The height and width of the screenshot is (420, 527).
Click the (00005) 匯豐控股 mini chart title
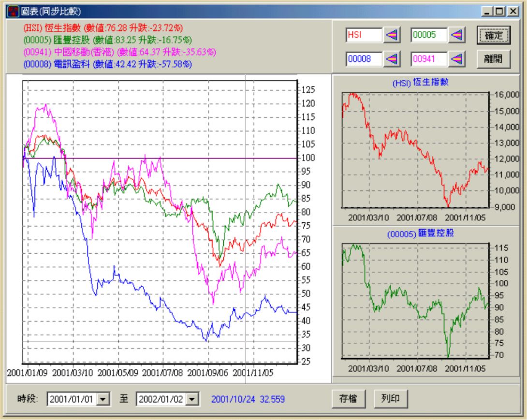coord(420,233)
